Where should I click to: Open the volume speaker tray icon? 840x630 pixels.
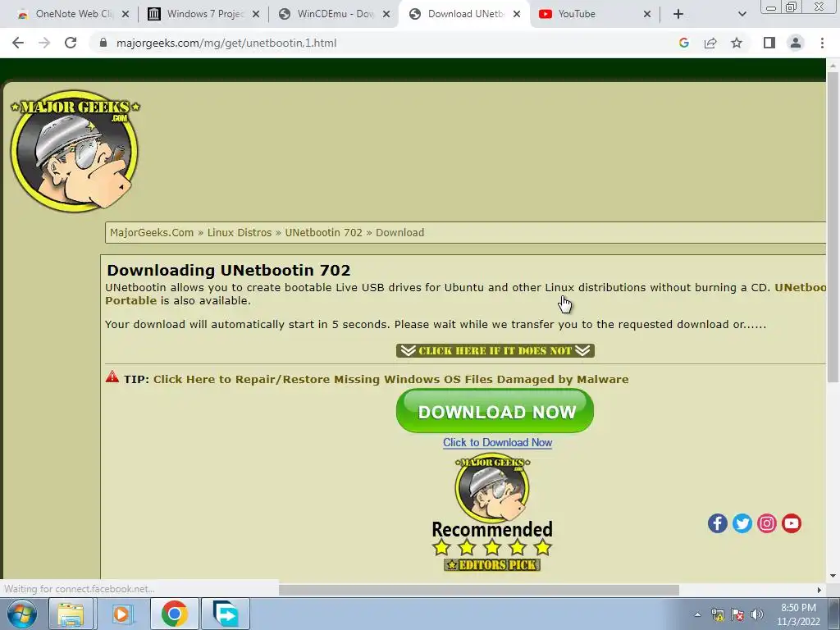tap(757, 614)
